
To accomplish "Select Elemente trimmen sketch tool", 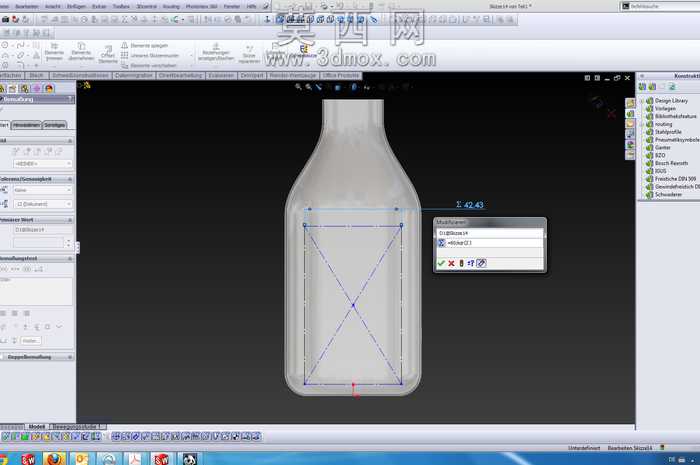I will pos(54,51).
